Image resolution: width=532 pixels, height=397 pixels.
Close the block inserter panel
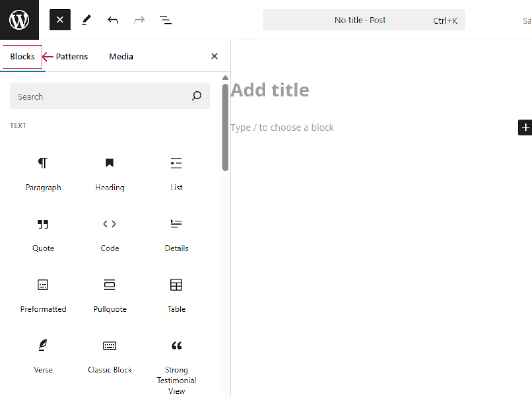tap(214, 56)
